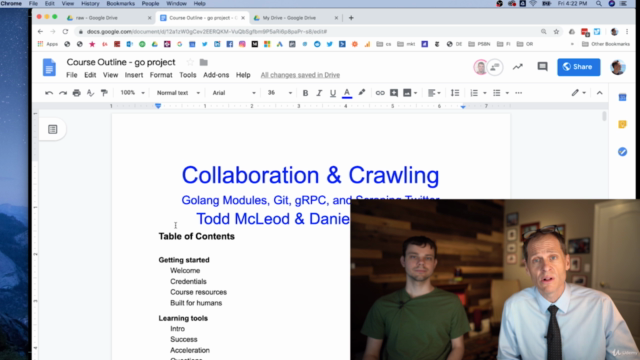
Task: Open the Normal text style dropdown
Action: [178, 93]
